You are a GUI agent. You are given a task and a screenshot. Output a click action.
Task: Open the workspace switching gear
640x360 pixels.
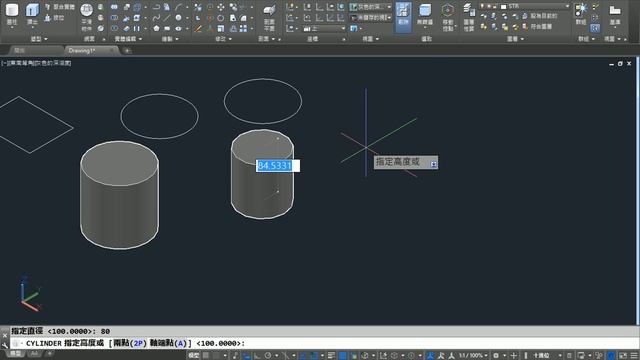click(496, 356)
